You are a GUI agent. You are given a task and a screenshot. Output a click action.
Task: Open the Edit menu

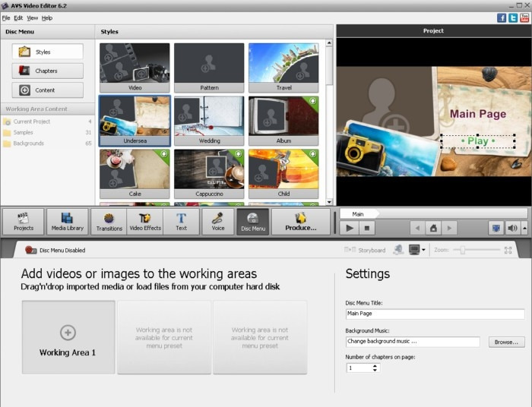(x=18, y=18)
